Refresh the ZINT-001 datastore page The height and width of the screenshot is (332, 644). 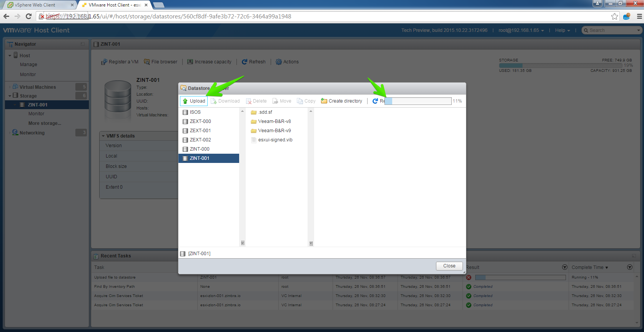254,62
